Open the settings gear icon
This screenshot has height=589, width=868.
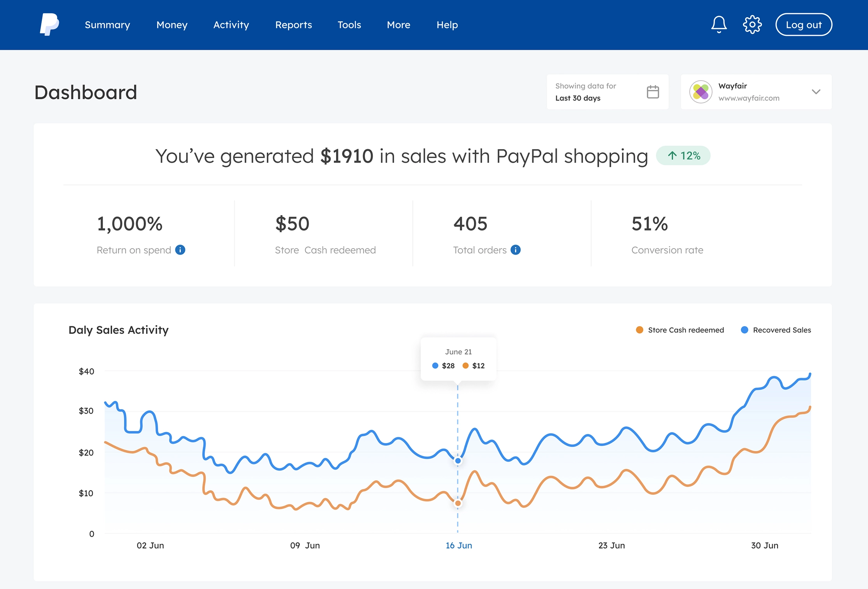pyautogui.click(x=752, y=24)
